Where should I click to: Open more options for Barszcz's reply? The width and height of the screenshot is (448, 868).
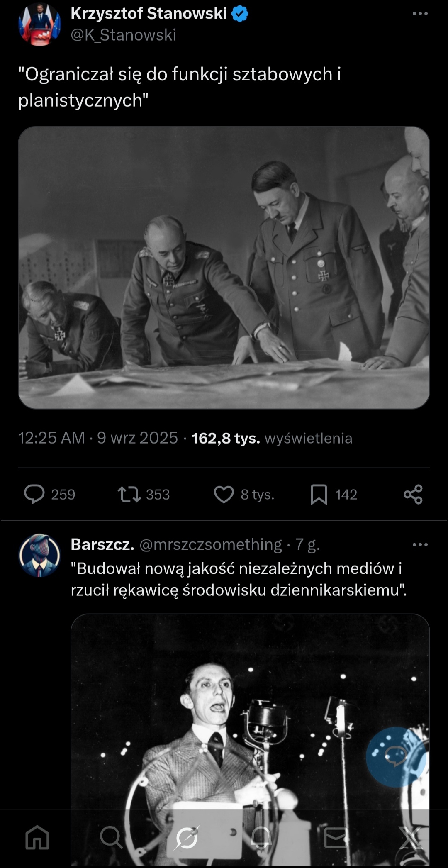point(420,544)
